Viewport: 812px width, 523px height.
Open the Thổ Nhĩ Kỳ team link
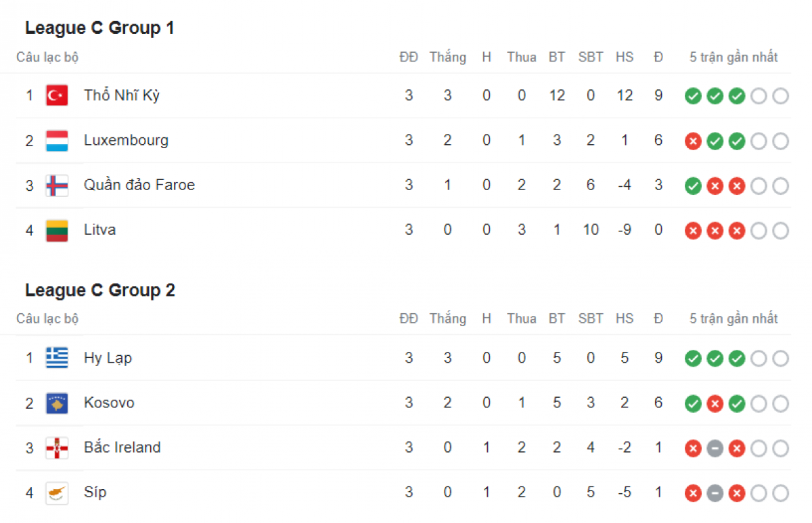122,95
